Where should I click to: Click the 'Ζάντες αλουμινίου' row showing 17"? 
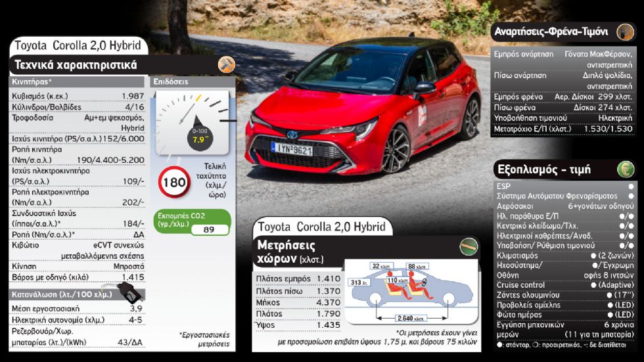point(565,295)
